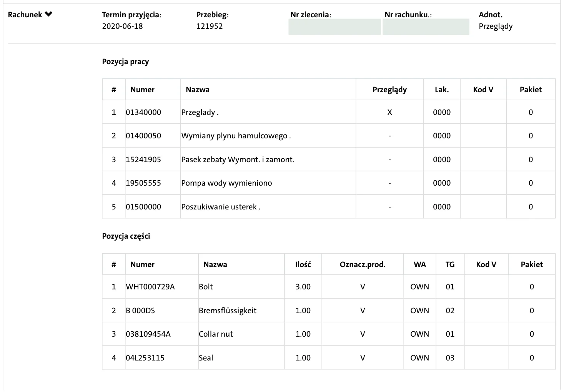
Task: Click the Seal part name
Action: (x=206, y=358)
